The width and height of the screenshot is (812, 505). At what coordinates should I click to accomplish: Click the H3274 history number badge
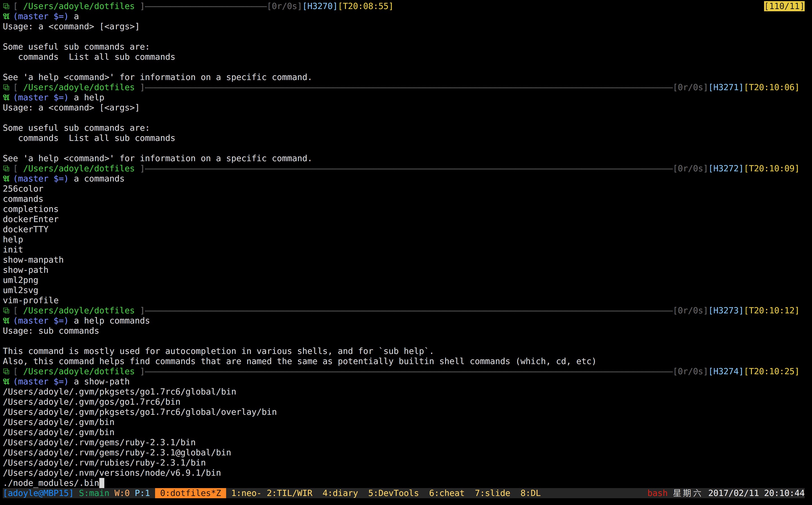726,371
